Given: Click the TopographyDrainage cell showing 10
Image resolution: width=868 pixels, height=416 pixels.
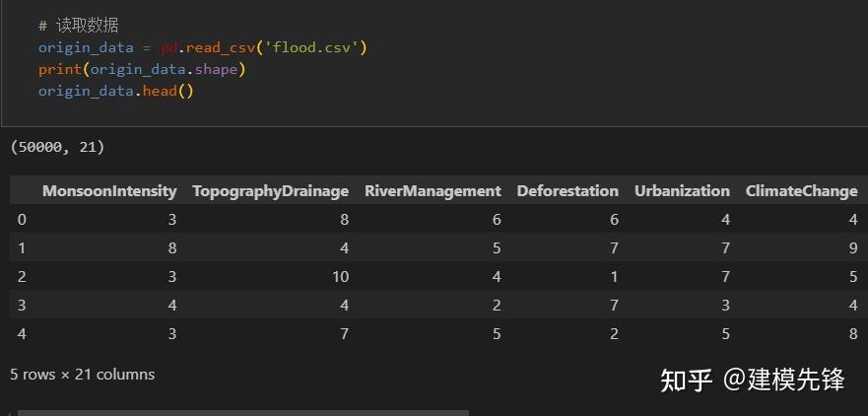Looking at the screenshot, I should [340, 276].
